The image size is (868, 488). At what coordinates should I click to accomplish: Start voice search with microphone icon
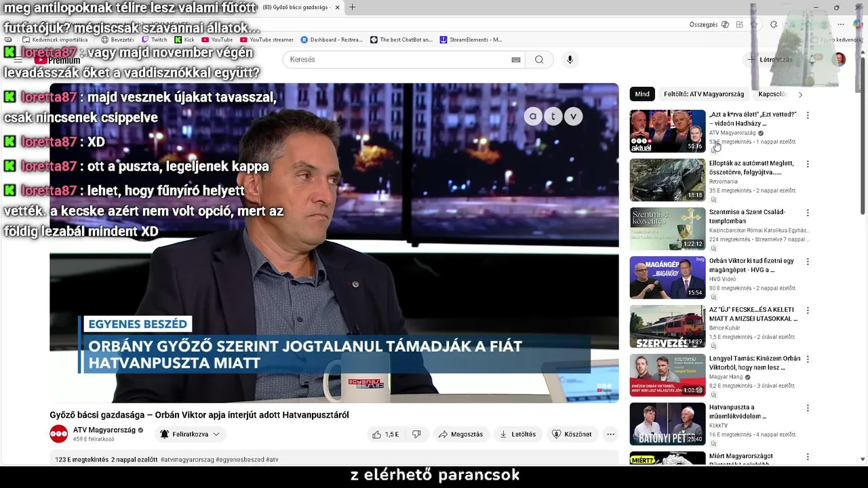[570, 60]
